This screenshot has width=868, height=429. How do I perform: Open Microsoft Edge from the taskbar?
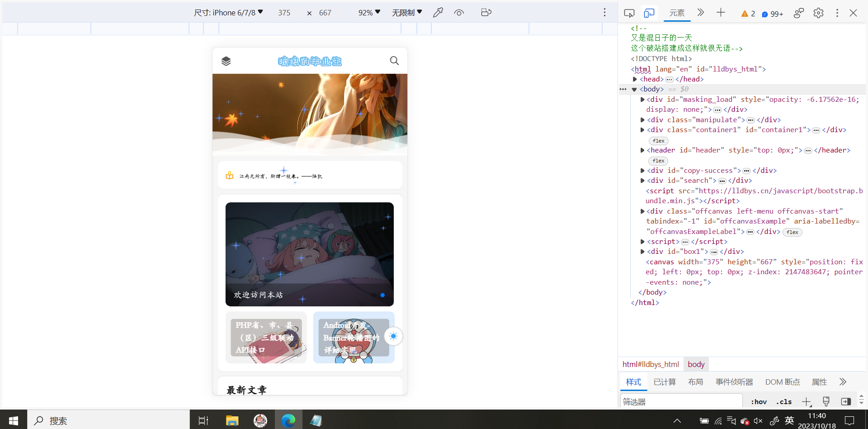288,420
